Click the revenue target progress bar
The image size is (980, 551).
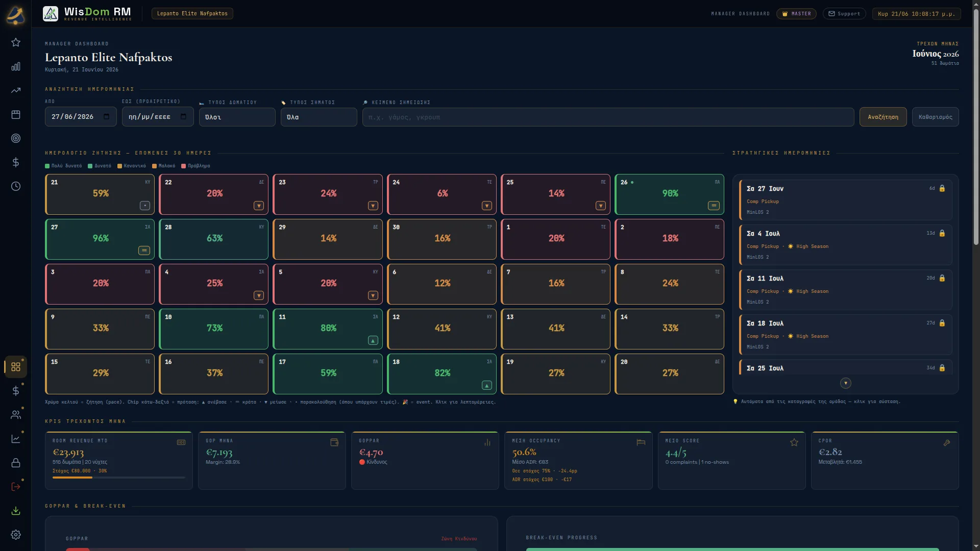coord(119,478)
